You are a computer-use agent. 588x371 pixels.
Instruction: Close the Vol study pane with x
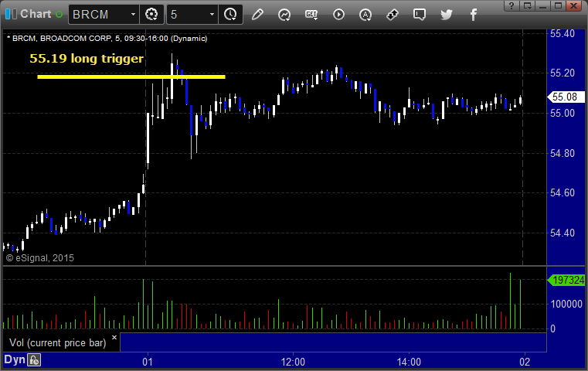coord(114,337)
